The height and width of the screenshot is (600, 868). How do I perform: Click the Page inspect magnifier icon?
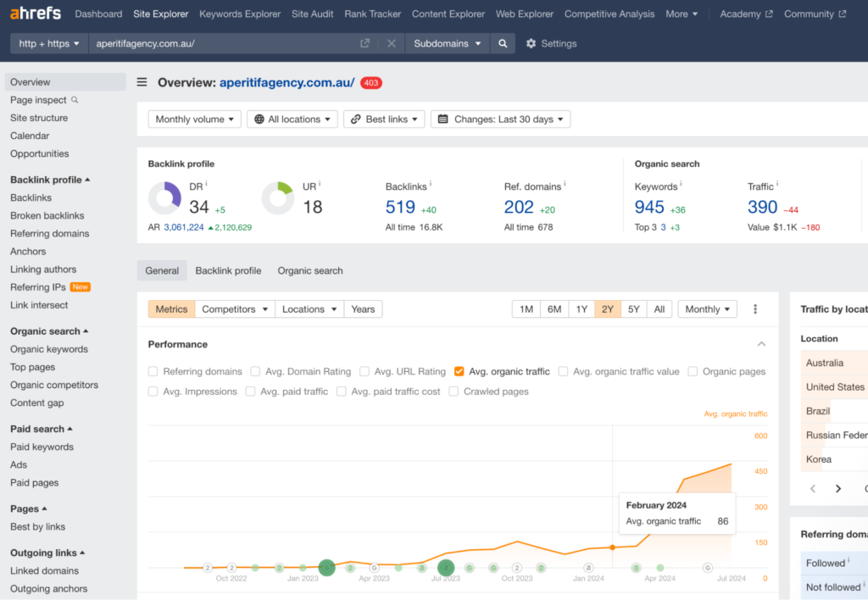[75, 100]
